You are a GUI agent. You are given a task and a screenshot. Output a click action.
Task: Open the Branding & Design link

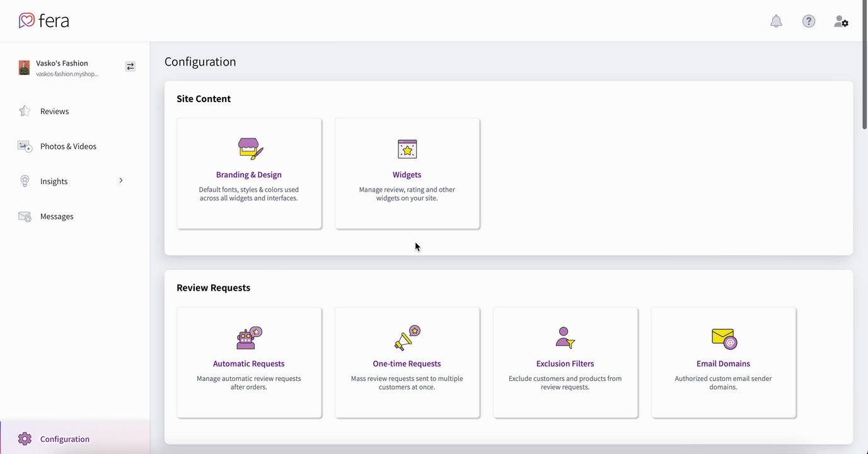pos(249,175)
